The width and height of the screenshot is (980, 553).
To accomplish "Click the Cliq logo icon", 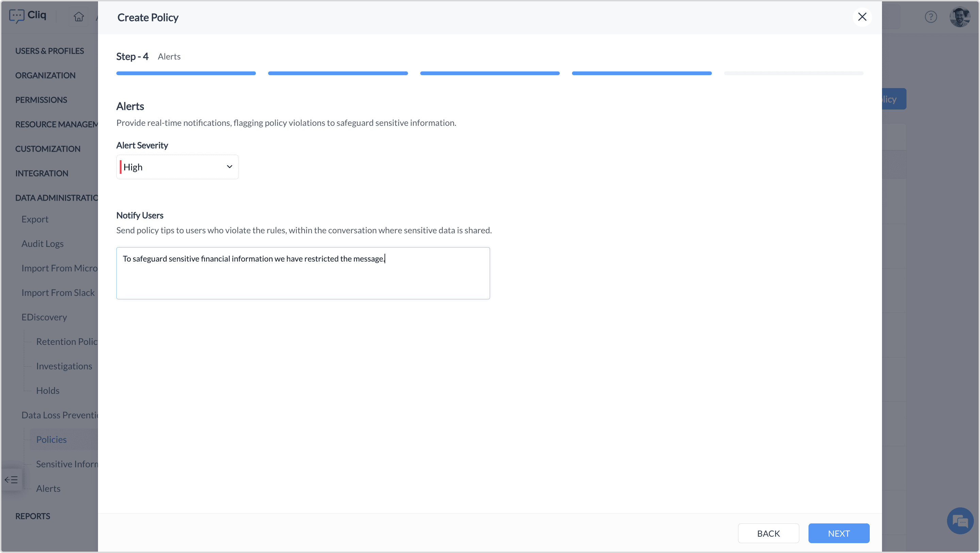I will [x=17, y=16].
